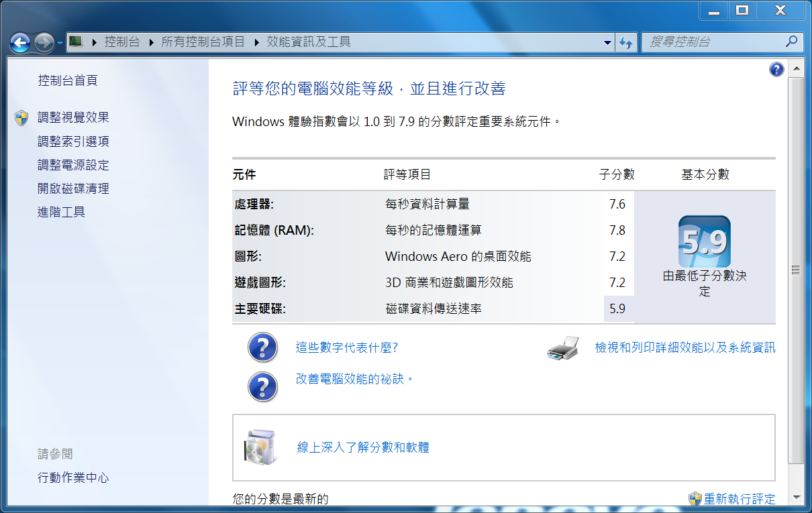Maximize the window
Screen dimensions: 812x513
(x=742, y=11)
